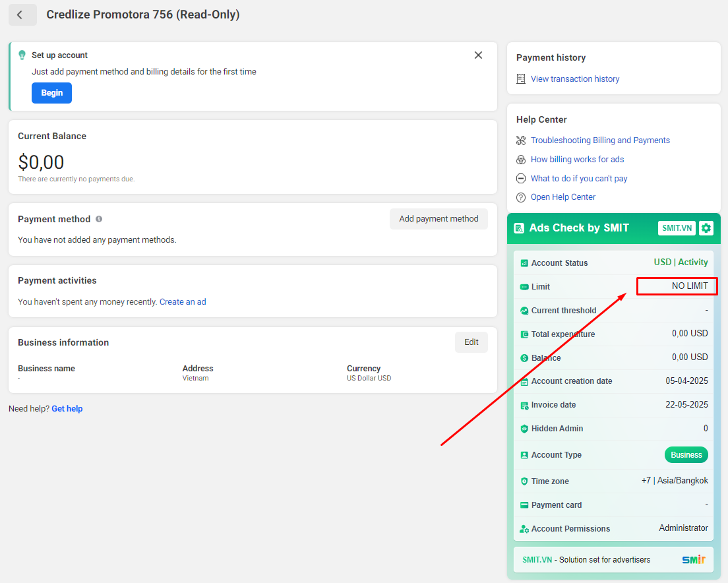Edit the Business information
The width and height of the screenshot is (728, 583).
[471, 342]
